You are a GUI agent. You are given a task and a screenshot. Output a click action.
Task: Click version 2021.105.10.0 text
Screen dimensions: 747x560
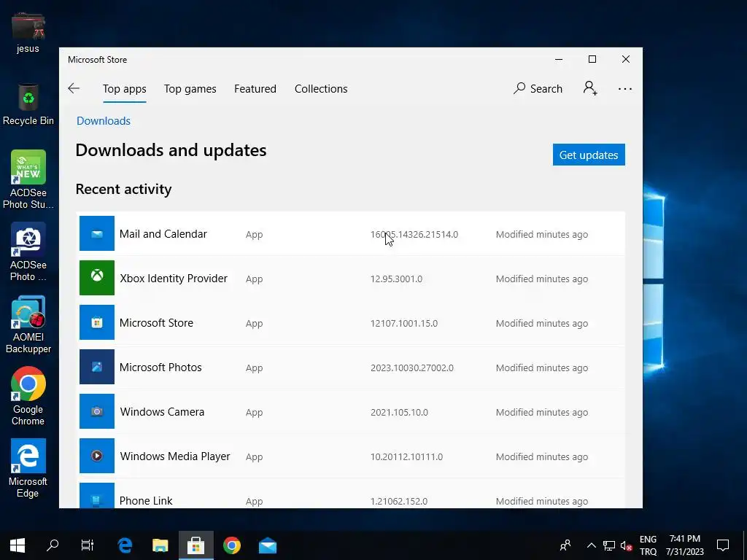coord(399,413)
